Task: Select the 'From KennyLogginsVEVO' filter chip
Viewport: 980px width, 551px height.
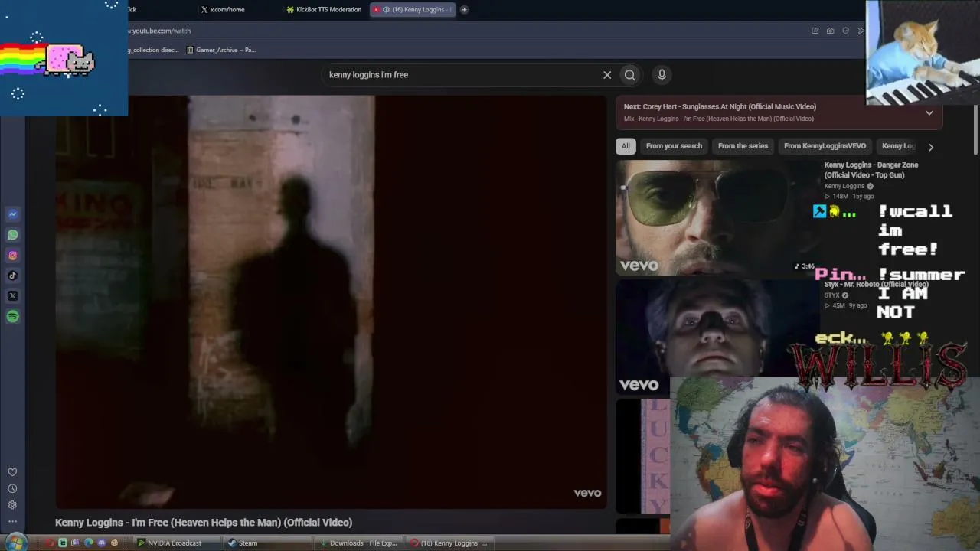Action: point(825,146)
